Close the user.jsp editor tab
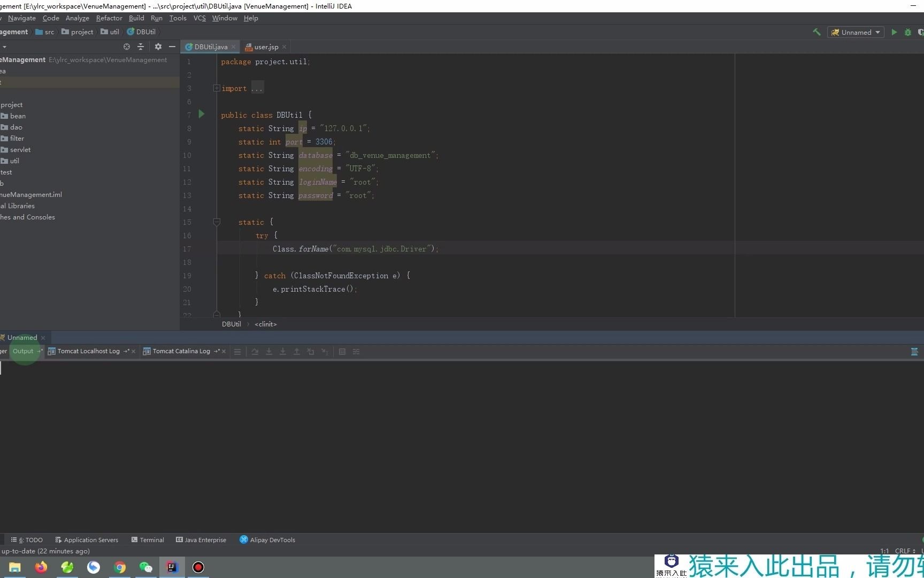 [284, 47]
